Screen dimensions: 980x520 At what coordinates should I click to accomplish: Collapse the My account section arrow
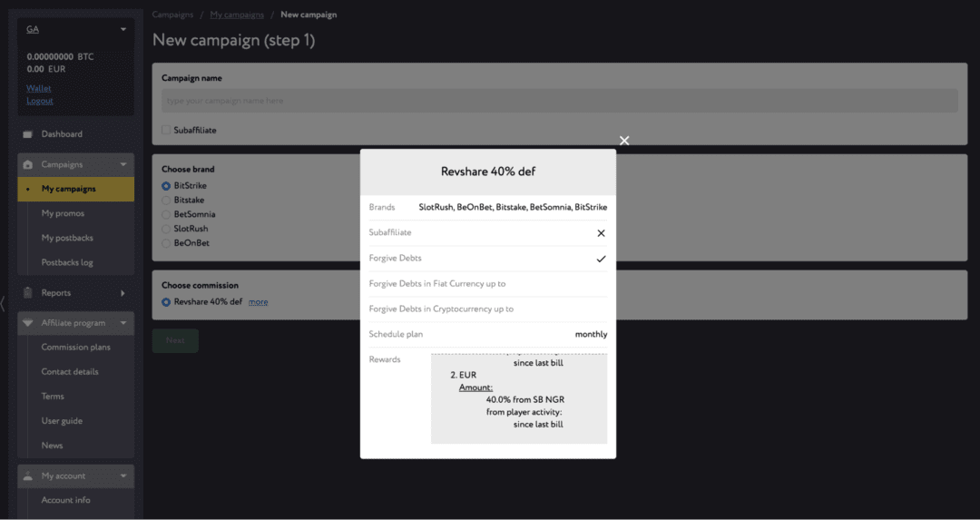point(123,476)
